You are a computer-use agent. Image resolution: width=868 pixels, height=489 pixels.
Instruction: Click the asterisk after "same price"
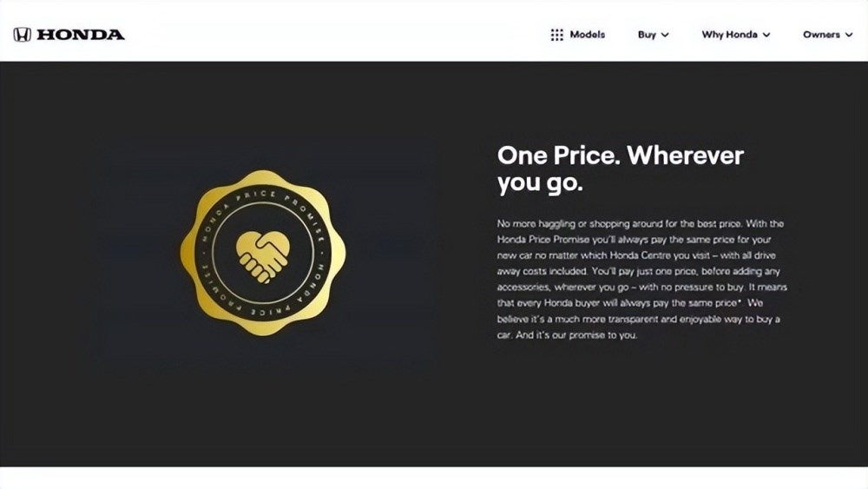tap(739, 301)
